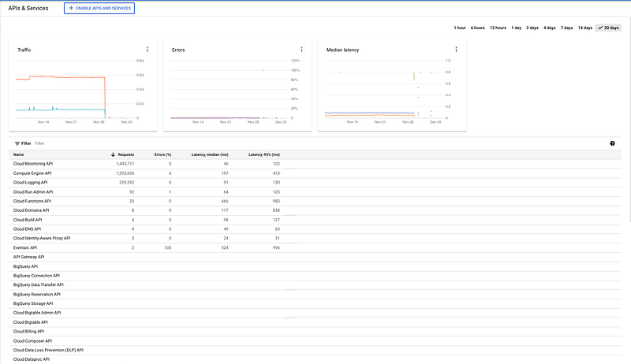The width and height of the screenshot is (631, 364).
Task: Click the Filter funnel icon
Action: (x=17, y=143)
